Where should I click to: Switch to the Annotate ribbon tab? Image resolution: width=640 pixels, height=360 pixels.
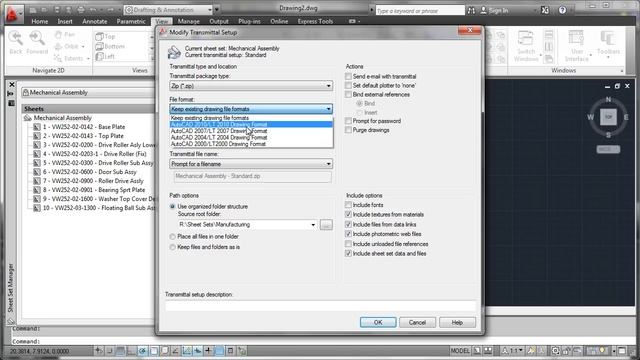tap(95, 21)
